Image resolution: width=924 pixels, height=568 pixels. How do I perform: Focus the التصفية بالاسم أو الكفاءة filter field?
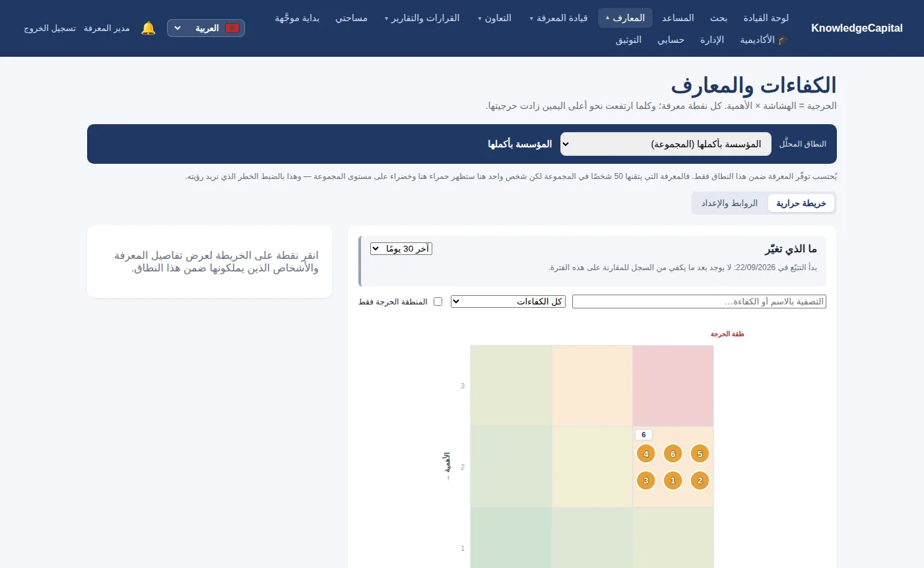coord(699,301)
